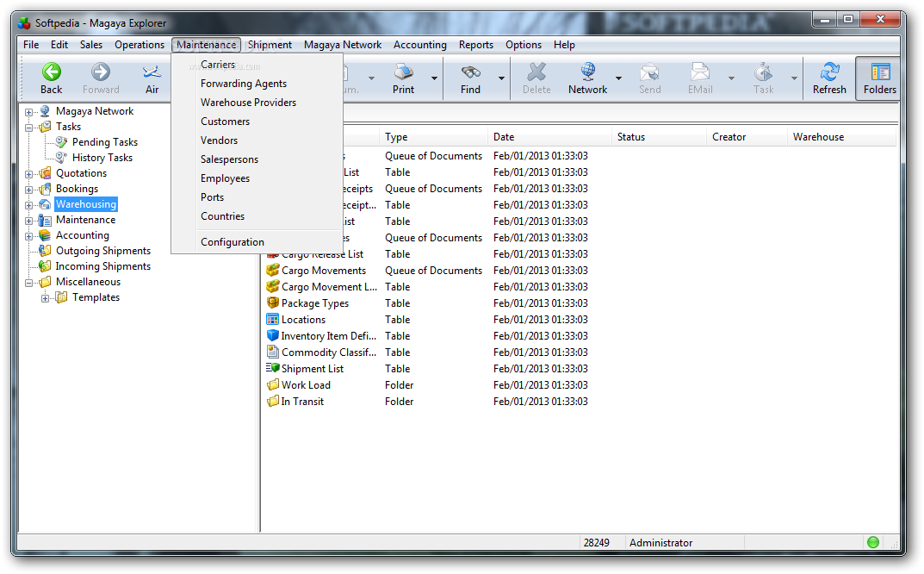The height and width of the screenshot is (574, 924).
Task: Select the Cargo Movements list icon
Action: [x=272, y=270]
